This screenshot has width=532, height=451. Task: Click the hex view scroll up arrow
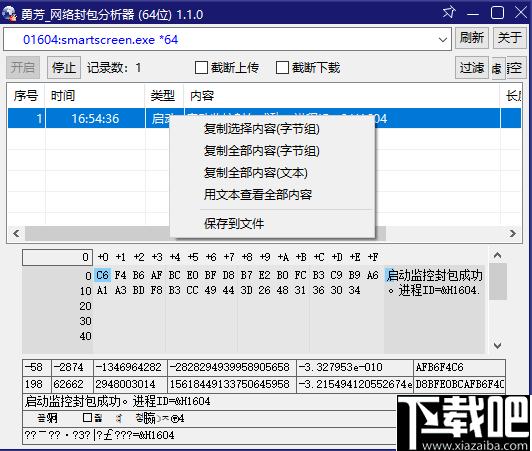[x=497, y=255]
